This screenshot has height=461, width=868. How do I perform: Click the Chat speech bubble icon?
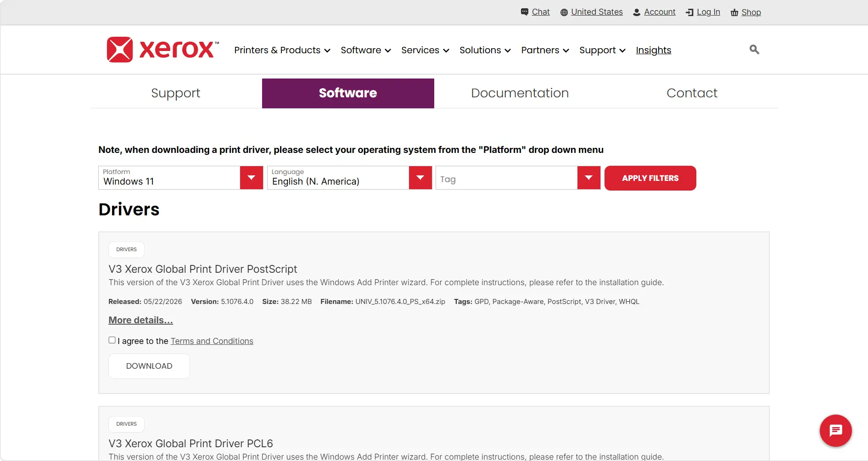pos(525,12)
